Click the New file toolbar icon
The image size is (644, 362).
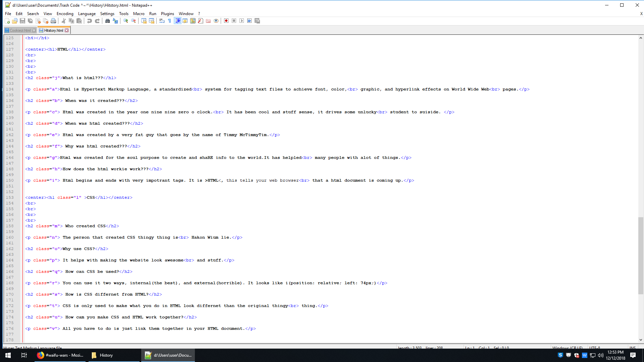(x=7, y=21)
